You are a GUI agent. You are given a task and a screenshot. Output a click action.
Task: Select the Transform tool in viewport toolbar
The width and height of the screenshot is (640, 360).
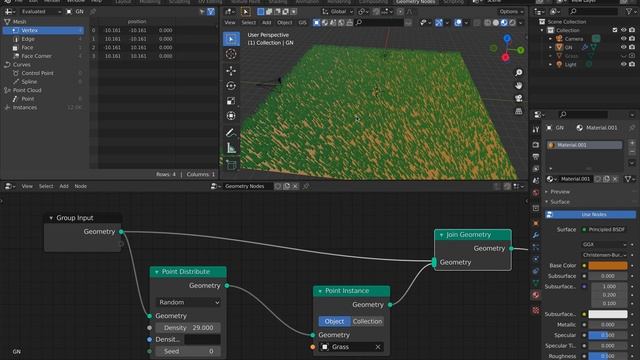coord(231,116)
